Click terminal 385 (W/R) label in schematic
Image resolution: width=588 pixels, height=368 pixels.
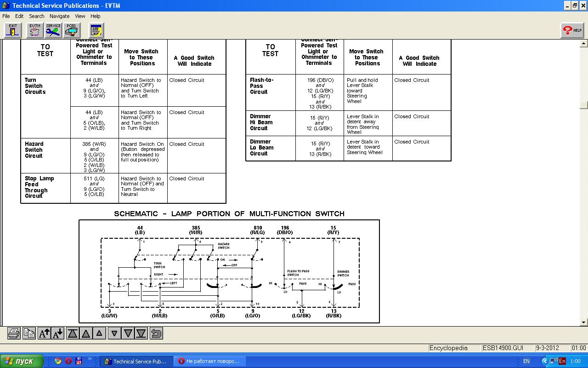tap(196, 230)
